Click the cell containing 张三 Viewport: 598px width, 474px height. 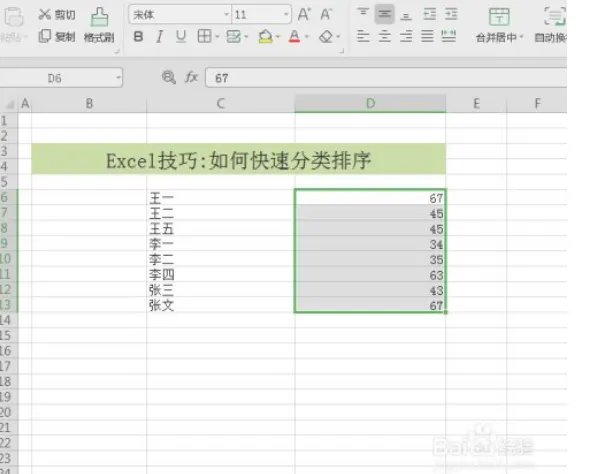tap(220, 289)
